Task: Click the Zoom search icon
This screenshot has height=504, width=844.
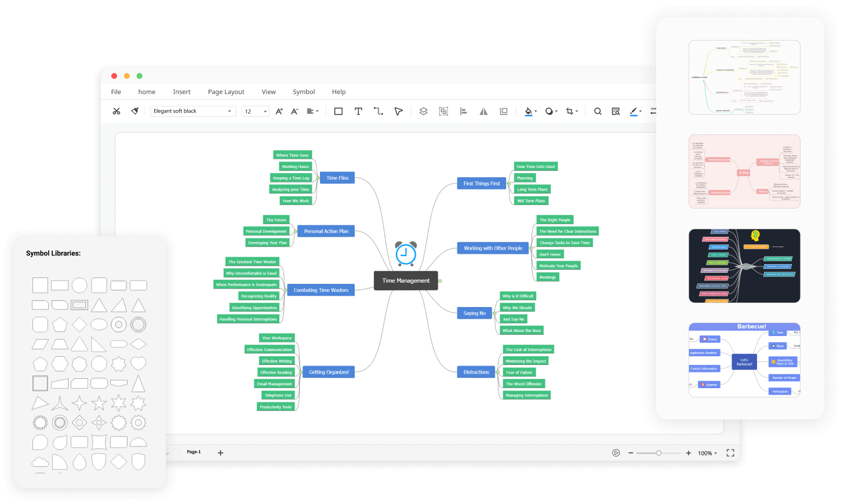Action: [x=598, y=111]
